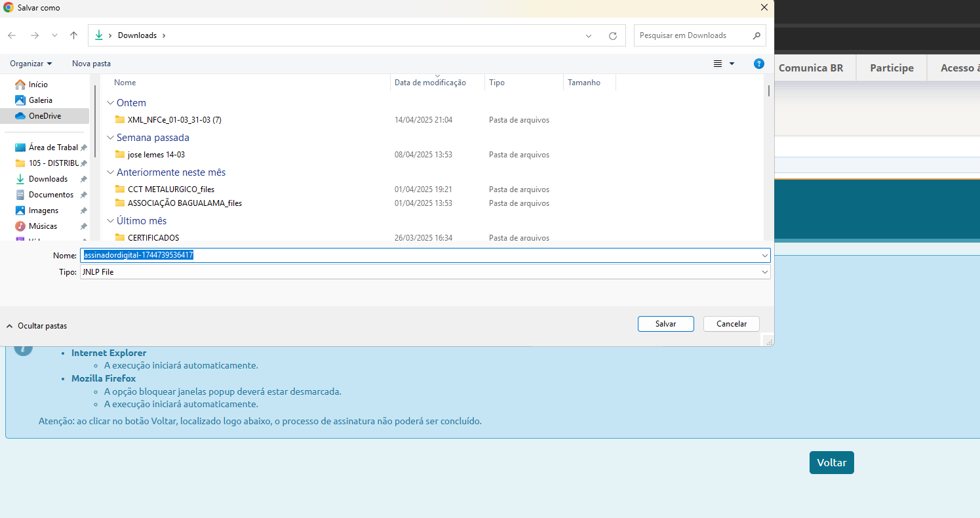The height and width of the screenshot is (518, 980).
Task: Expand the address bar history dropdown
Action: pyautogui.click(x=589, y=35)
